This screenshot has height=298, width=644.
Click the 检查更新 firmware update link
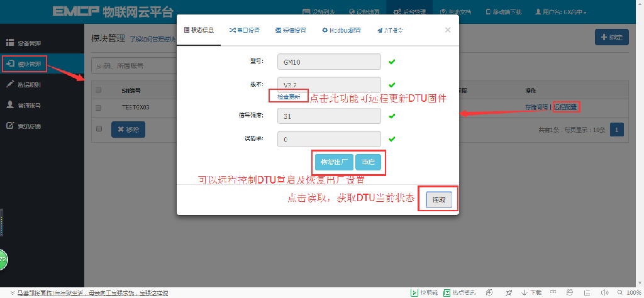[289, 96]
